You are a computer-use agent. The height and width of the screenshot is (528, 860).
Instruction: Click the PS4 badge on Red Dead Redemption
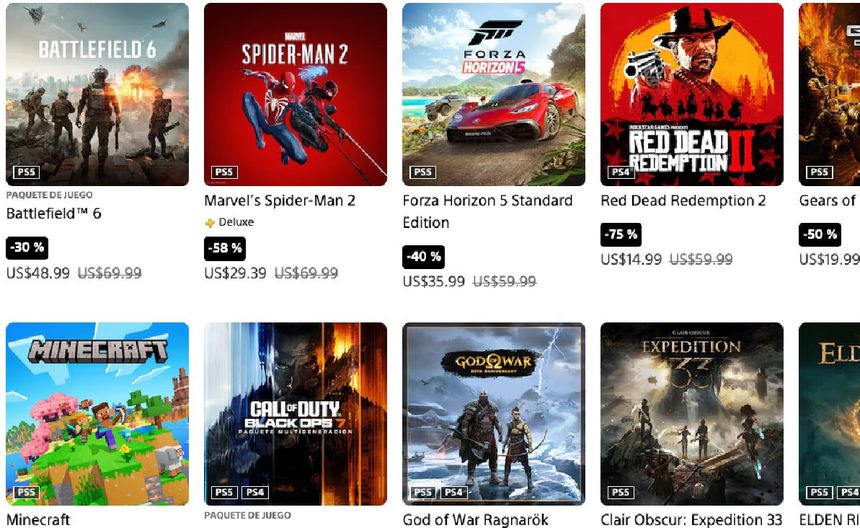coord(621,172)
